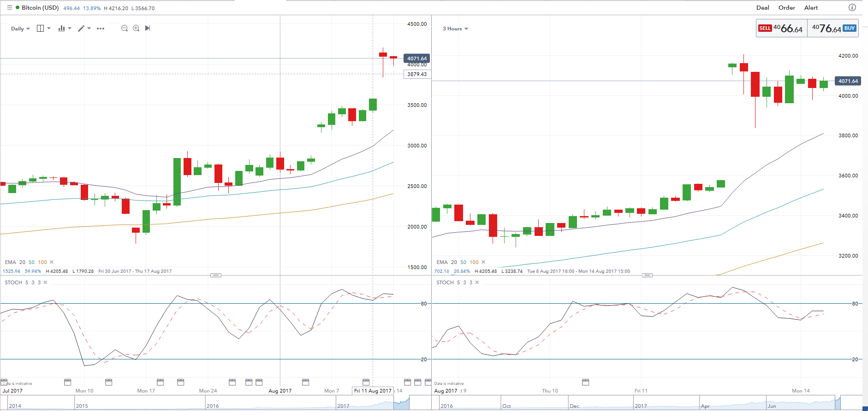Remove EMA indicator on daily chart

coord(52,262)
